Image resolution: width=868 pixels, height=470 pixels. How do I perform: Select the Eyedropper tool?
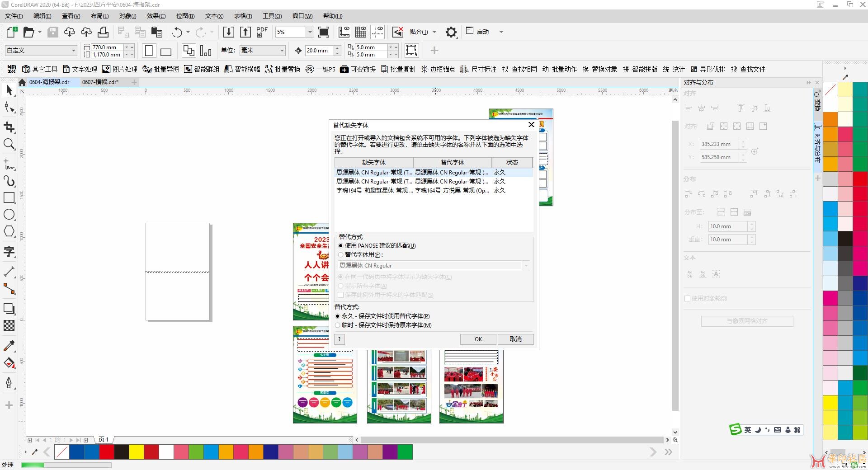tap(9, 346)
